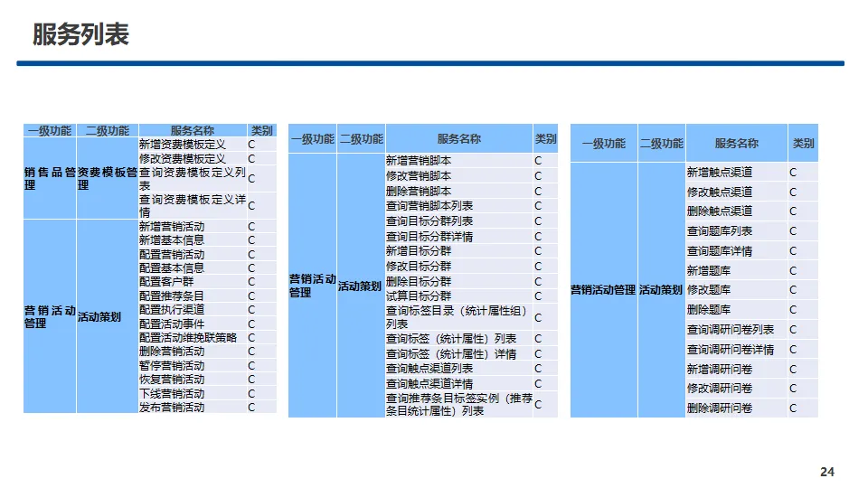This screenshot has width=868, height=488.
Task: Click the 查询目标分群列表 entry
Action: pos(459,221)
